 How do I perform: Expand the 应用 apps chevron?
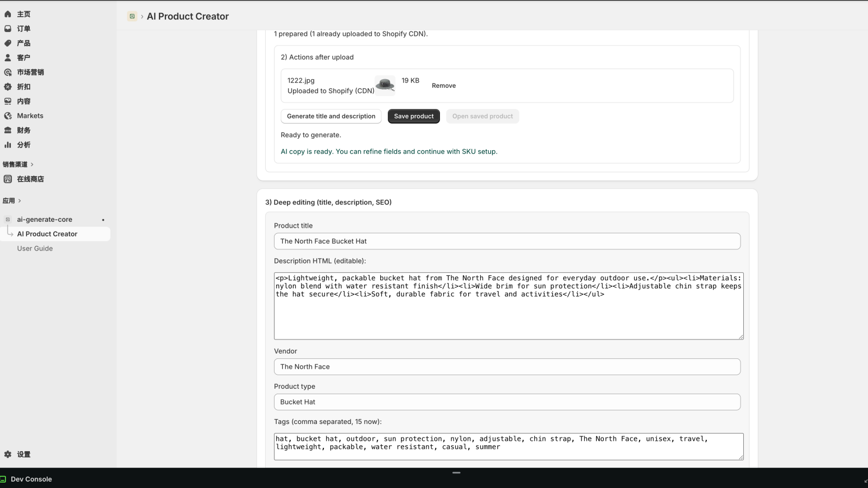(x=20, y=201)
